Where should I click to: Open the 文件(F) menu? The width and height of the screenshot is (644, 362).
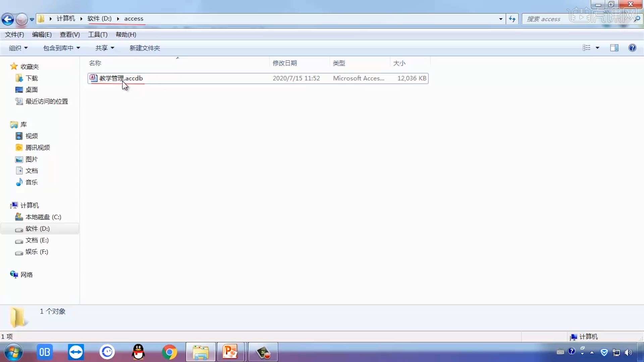tap(14, 35)
